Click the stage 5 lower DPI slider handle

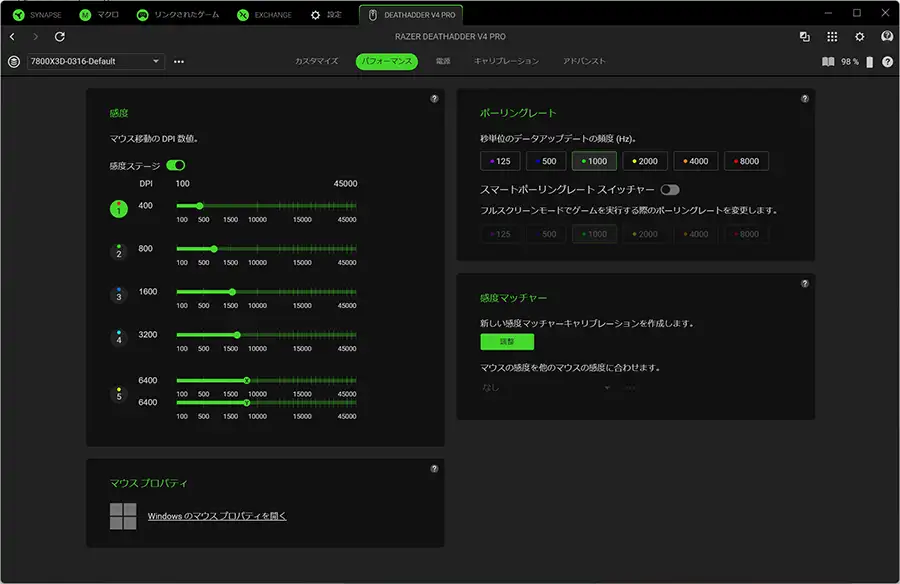click(x=247, y=403)
